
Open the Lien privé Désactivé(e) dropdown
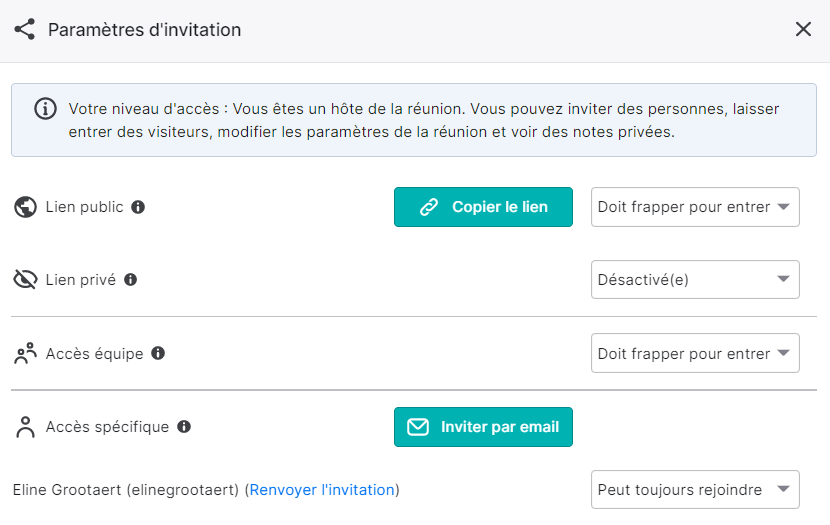[695, 279]
